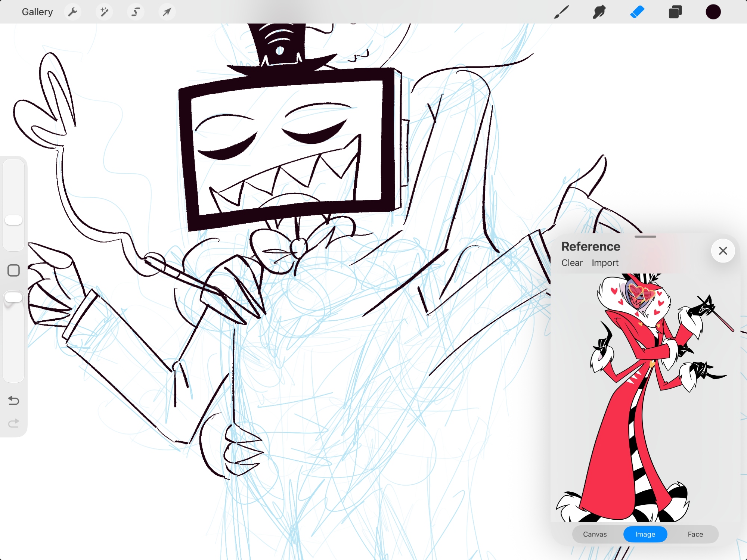Switch Reference panel to Canvas

click(595, 534)
